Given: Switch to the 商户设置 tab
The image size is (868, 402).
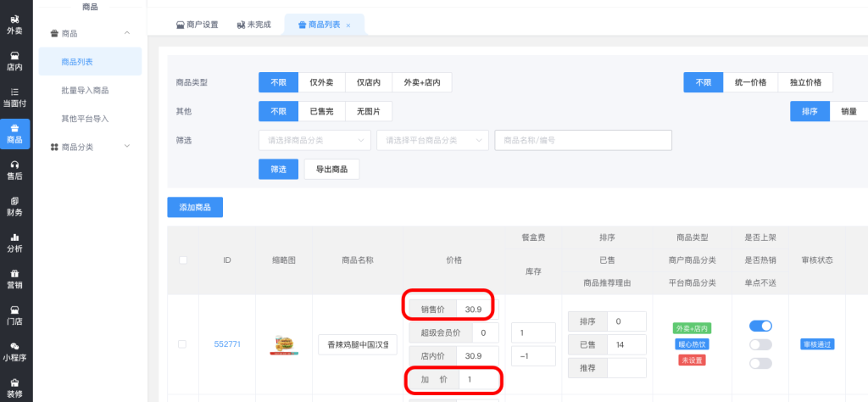Looking at the screenshot, I should pyautogui.click(x=197, y=25).
